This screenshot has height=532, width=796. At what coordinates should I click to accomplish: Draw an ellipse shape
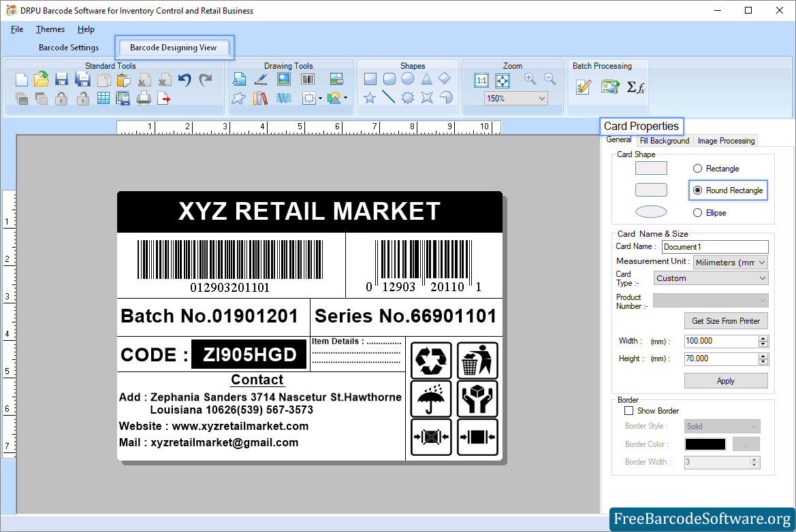click(408, 79)
